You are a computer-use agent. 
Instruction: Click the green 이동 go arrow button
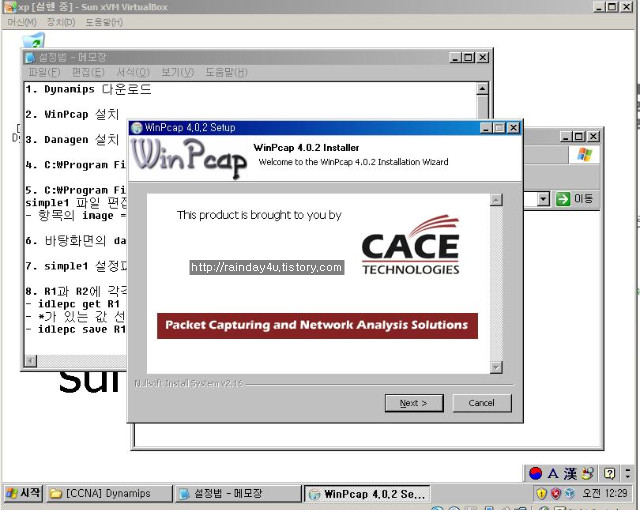pos(563,199)
